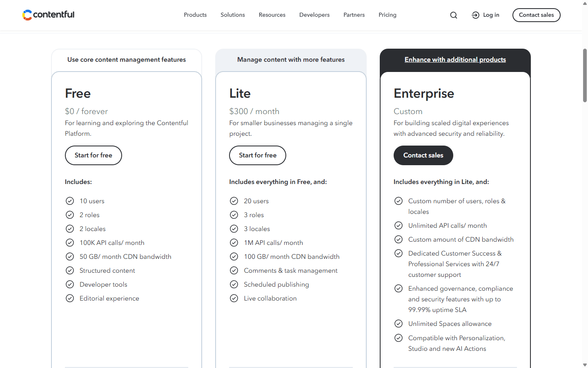
Task: Open the search magnifier icon
Action: click(x=454, y=15)
